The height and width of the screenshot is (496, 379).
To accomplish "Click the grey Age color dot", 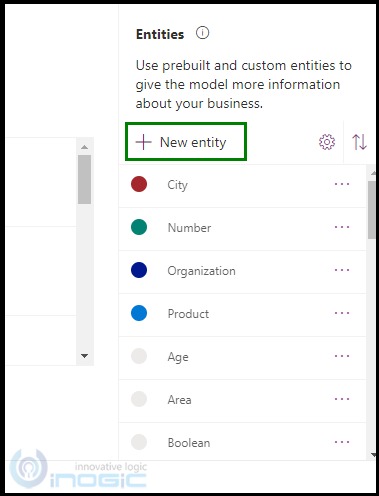I will [139, 356].
